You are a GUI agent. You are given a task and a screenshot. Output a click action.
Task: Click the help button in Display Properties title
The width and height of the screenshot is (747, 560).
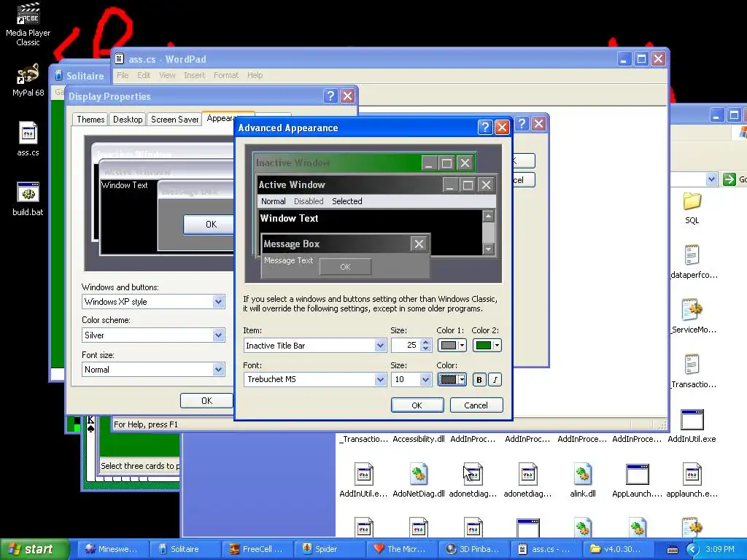(x=330, y=96)
